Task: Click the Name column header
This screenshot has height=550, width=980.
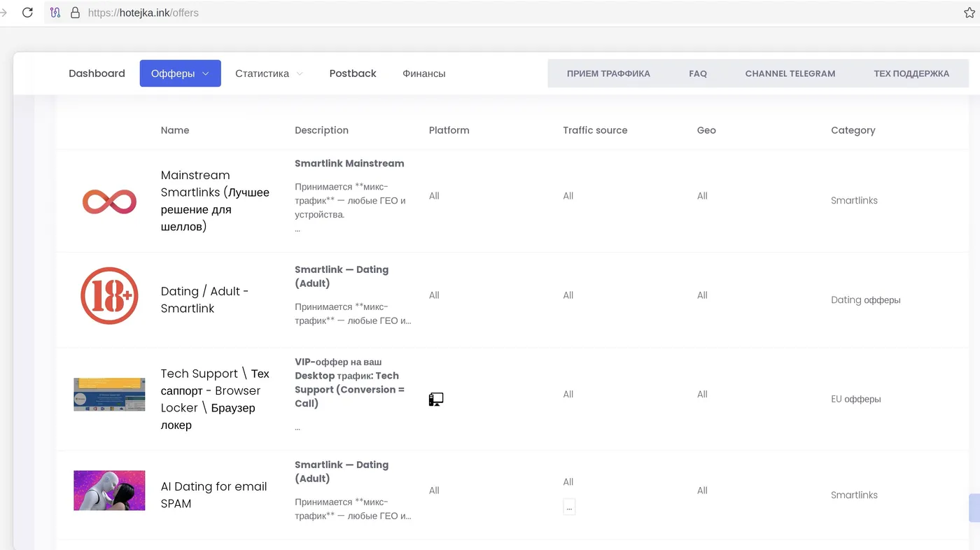Action: (175, 130)
